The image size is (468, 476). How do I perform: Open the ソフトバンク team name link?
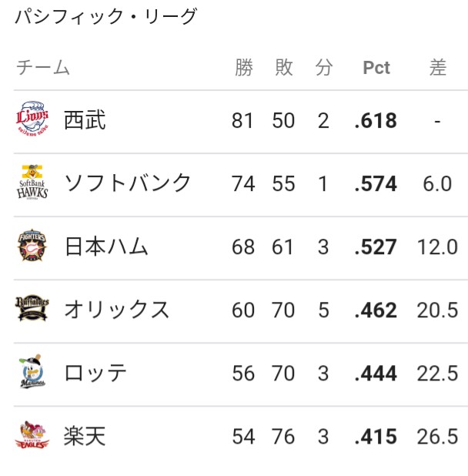pyautogui.click(x=127, y=183)
